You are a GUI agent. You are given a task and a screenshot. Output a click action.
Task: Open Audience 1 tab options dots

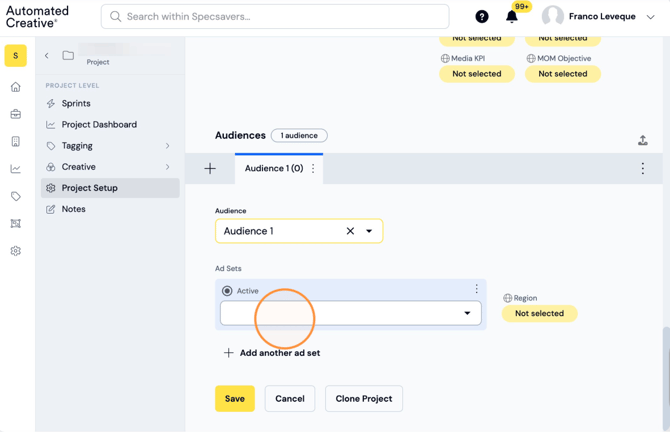tap(313, 168)
